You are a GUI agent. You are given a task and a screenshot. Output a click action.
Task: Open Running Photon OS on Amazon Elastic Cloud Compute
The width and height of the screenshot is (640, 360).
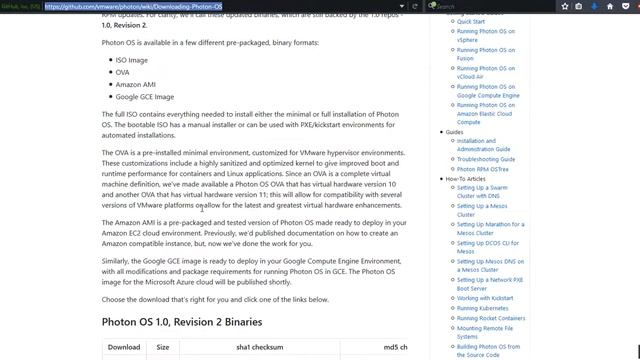pos(486,113)
